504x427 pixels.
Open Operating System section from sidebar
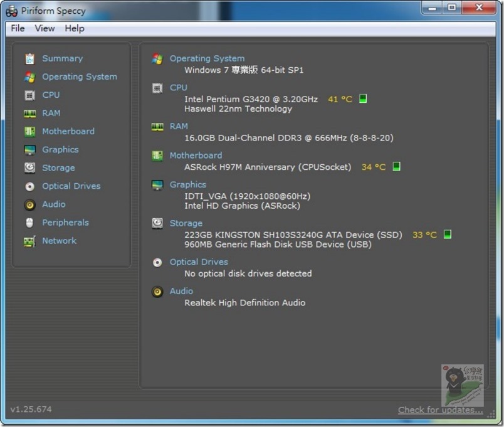[80, 77]
